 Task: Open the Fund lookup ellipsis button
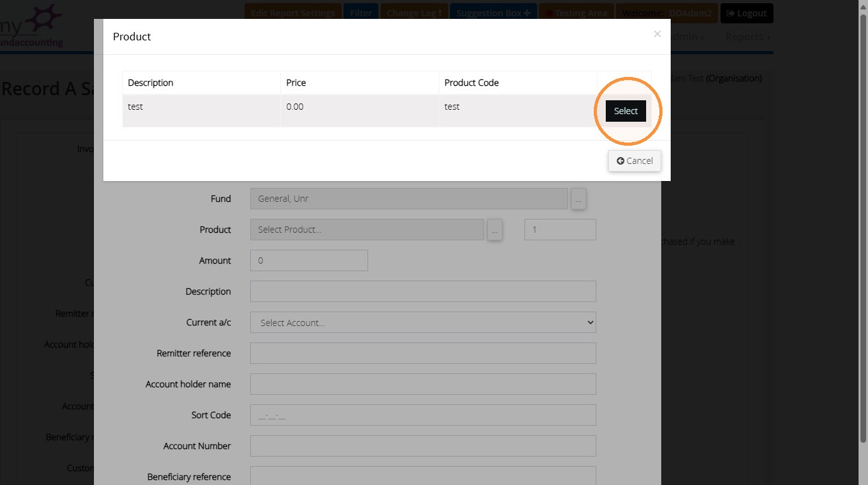(x=579, y=199)
